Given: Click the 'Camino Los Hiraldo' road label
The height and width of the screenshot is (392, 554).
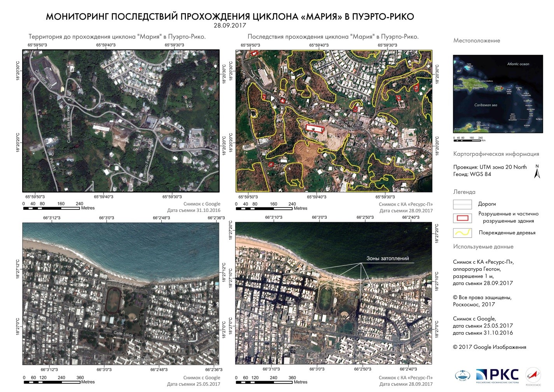Looking at the screenshot, I should 69,124.
